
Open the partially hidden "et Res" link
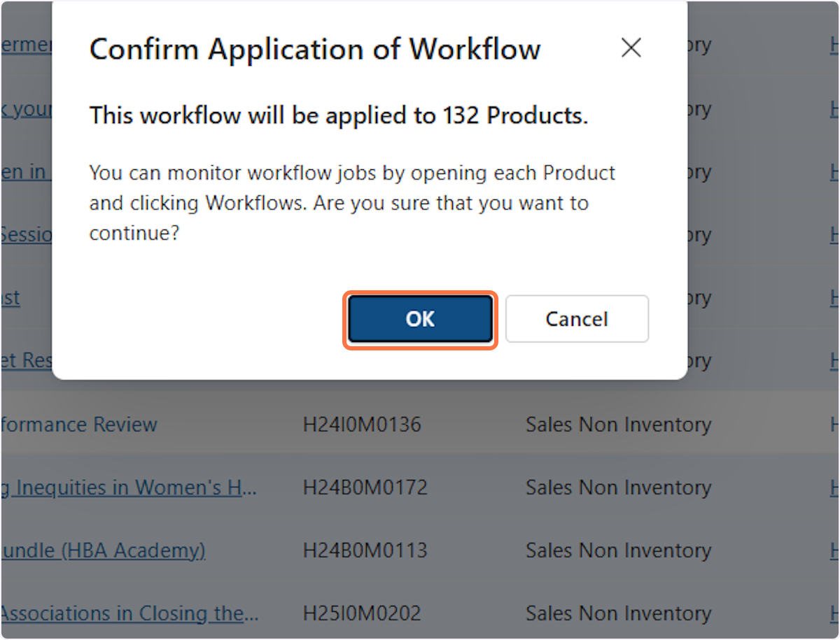[x=27, y=361]
